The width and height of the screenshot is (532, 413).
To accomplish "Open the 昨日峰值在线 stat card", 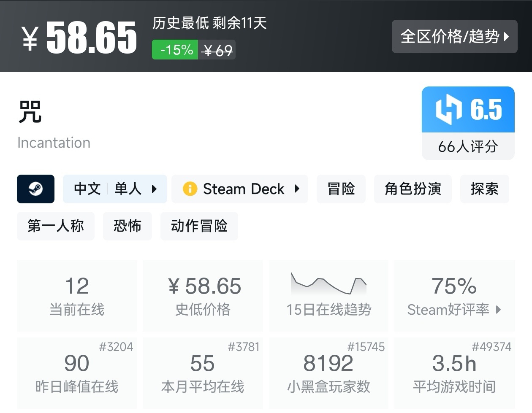I will (x=77, y=373).
